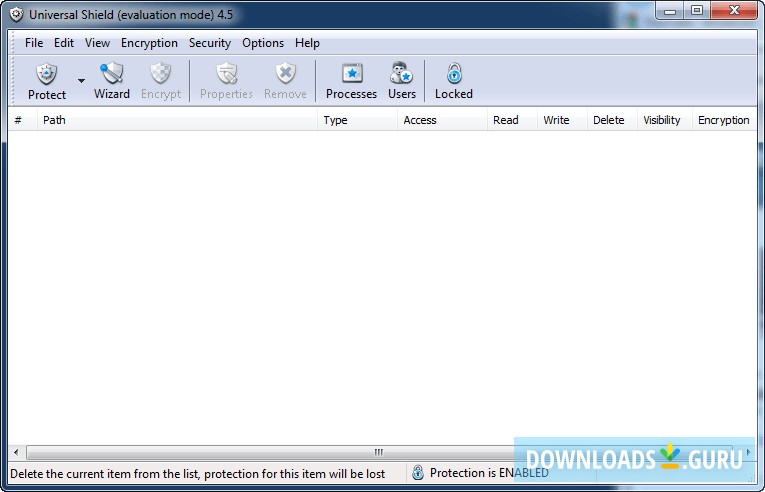Open the Options menu

(263, 43)
